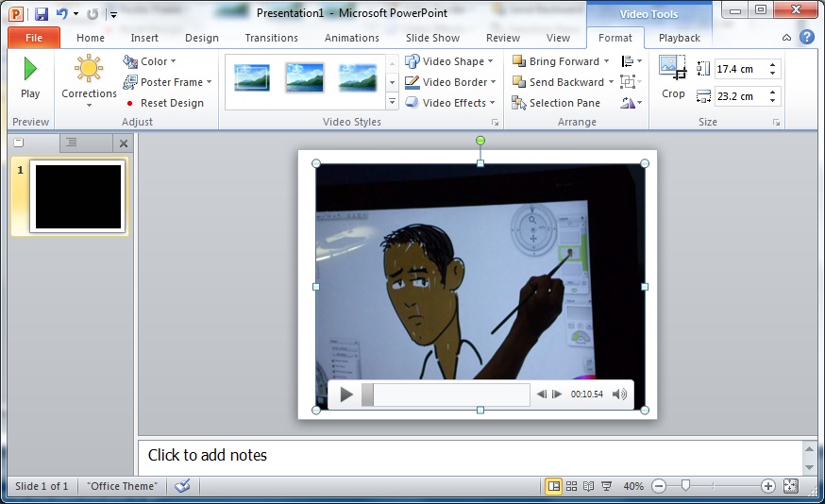
Task: Switch to the Insert tab
Action: [144, 38]
